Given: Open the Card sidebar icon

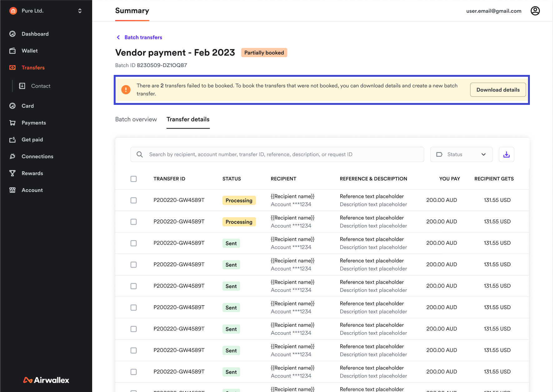Looking at the screenshot, I should pyautogui.click(x=12, y=106).
